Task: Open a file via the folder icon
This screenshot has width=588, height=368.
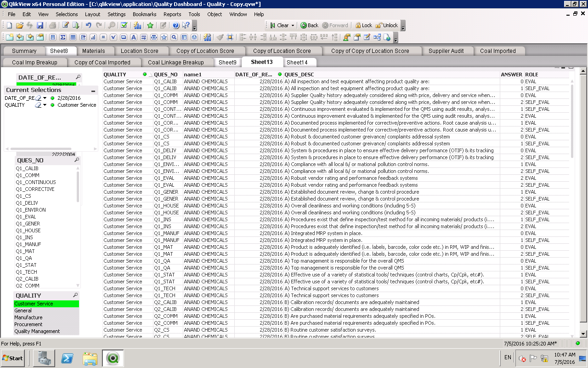Action: [x=20, y=25]
